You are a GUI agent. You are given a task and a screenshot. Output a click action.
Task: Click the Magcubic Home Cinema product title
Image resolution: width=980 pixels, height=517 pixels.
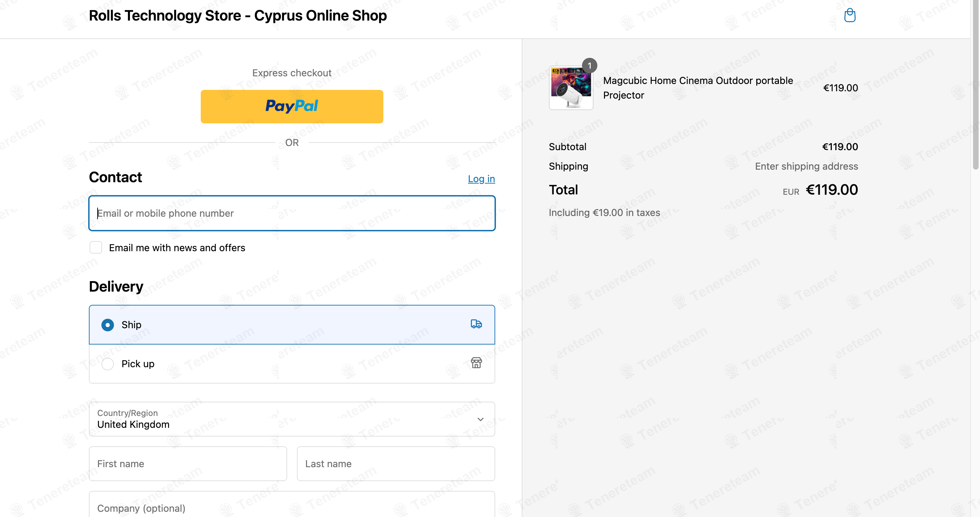click(x=698, y=88)
